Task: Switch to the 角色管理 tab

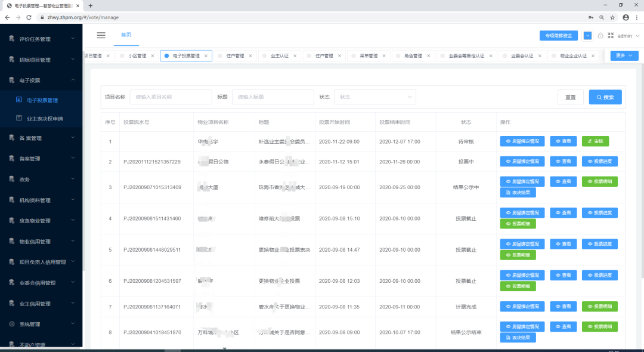Action: [413, 56]
